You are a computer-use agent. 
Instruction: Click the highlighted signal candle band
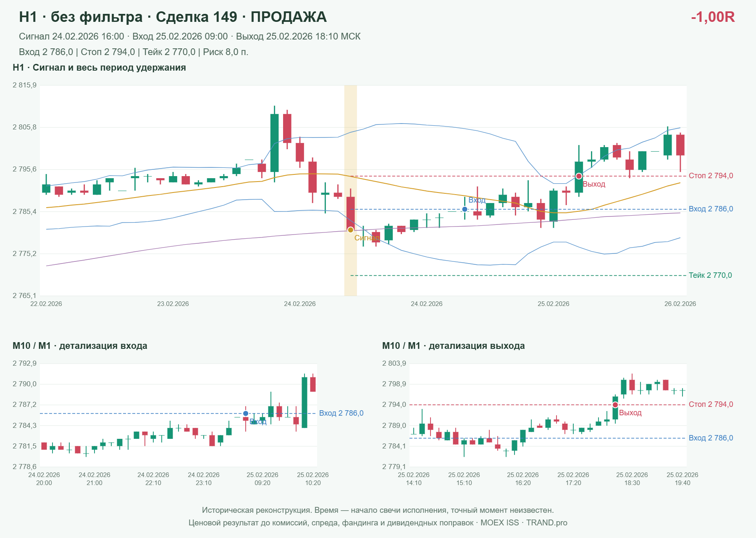click(x=351, y=190)
